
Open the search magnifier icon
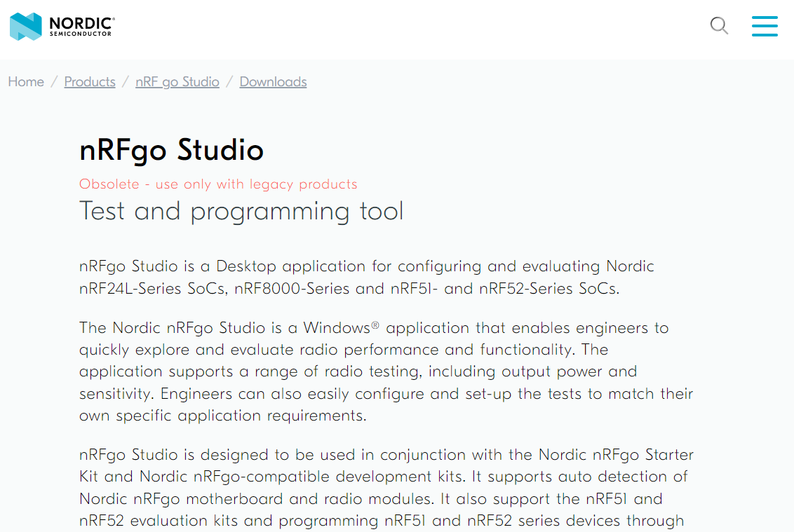click(x=719, y=25)
